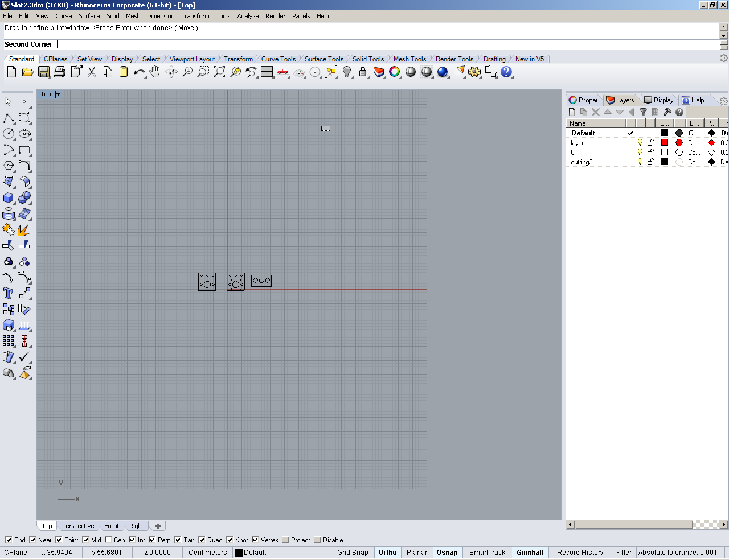Select the Text object tool
Viewport: 729px width, 560px height.
coord(9,293)
